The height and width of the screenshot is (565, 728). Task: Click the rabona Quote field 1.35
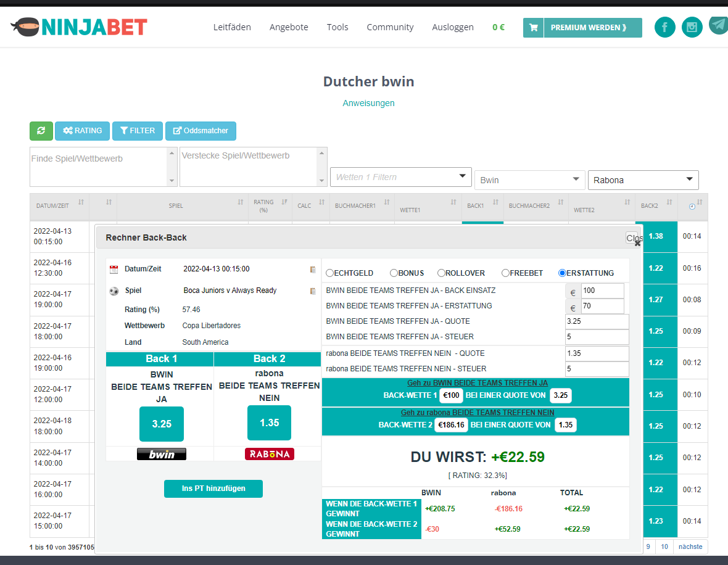(597, 353)
